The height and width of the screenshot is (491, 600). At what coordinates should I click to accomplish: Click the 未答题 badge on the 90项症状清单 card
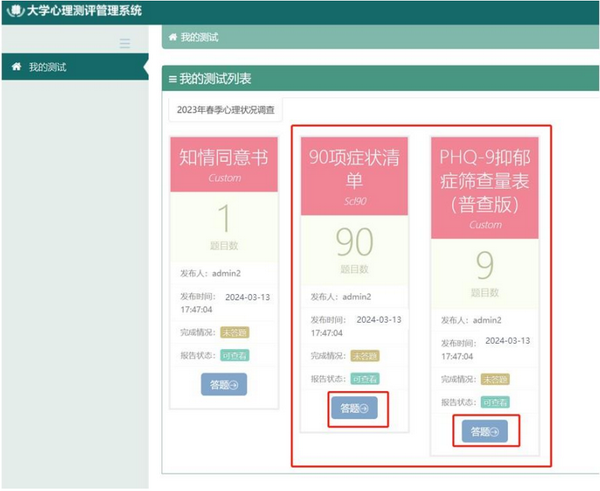pos(366,355)
